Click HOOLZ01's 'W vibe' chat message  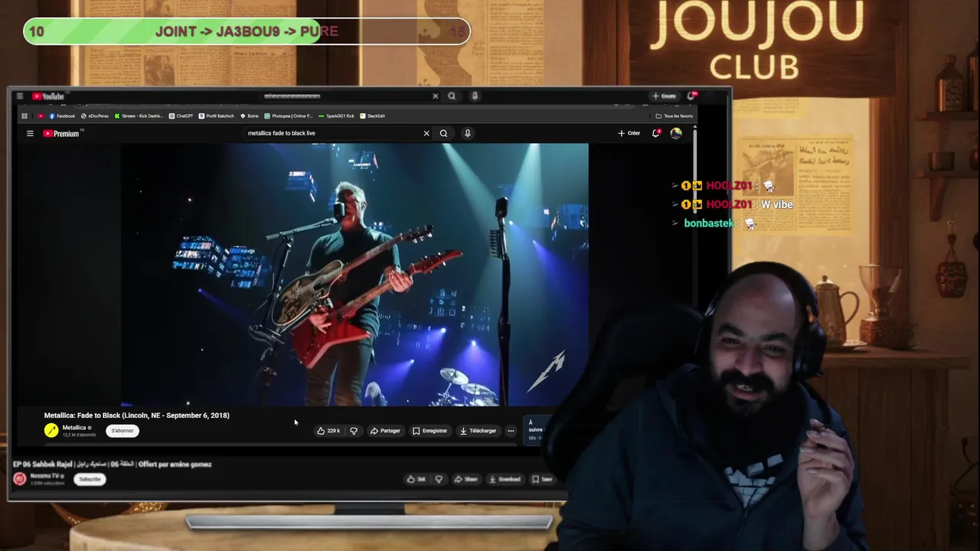777,204
